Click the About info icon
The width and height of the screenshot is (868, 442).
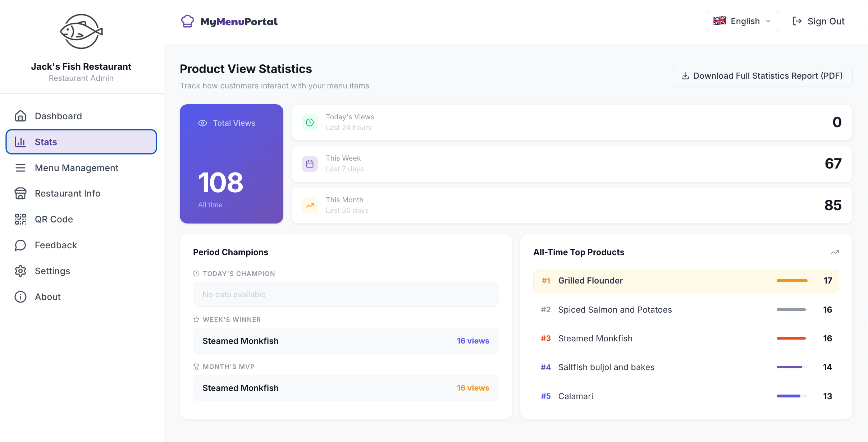(20, 297)
